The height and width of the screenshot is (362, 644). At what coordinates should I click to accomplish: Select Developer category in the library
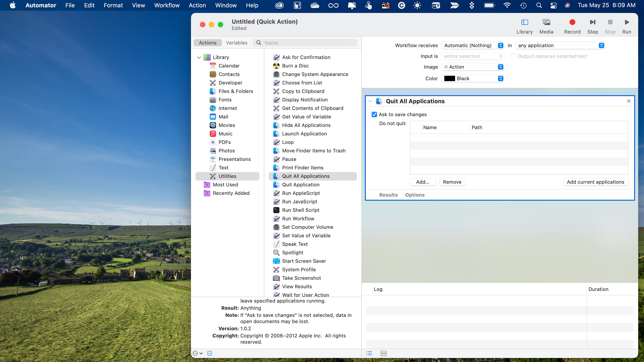[x=230, y=83]
